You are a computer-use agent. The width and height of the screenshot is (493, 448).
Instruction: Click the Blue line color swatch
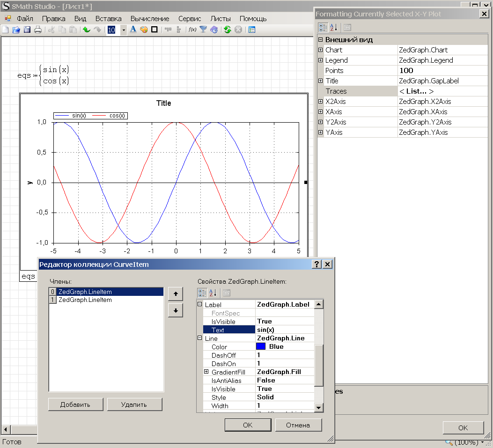click(x=261, y=347)
